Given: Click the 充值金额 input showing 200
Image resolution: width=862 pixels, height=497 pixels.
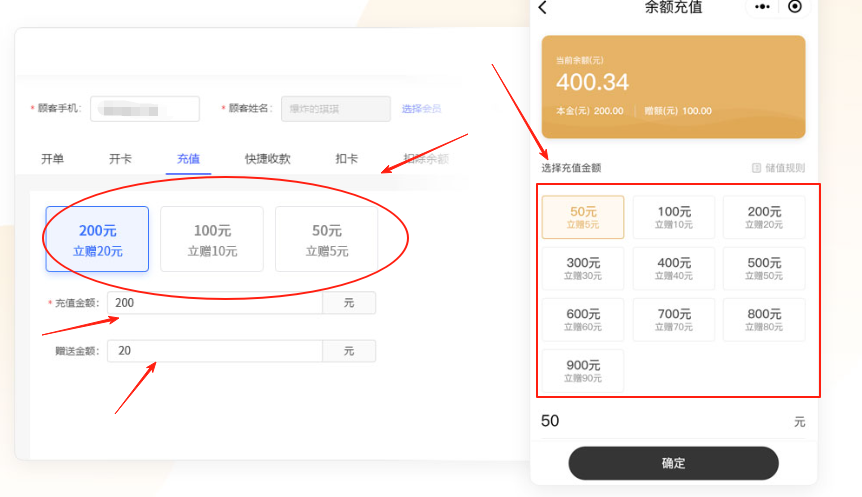Looking at the screenshot, I should [215, 303].
